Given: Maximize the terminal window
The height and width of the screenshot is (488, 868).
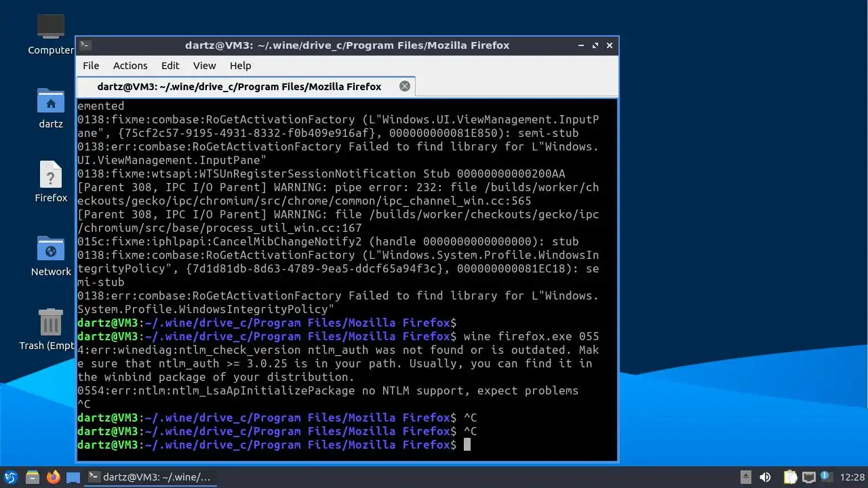Looking at the screenshot, I should [x=595, y=45].
